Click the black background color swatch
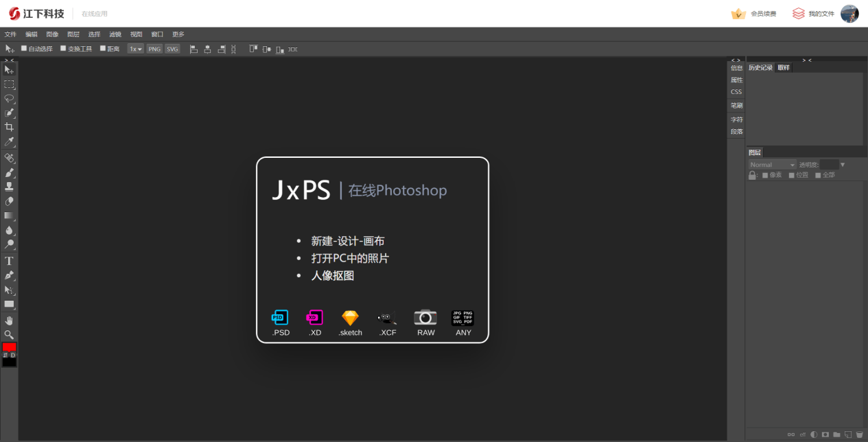This screenshot has height=442, width=868. pyautogui.click(x=9, y=362)
